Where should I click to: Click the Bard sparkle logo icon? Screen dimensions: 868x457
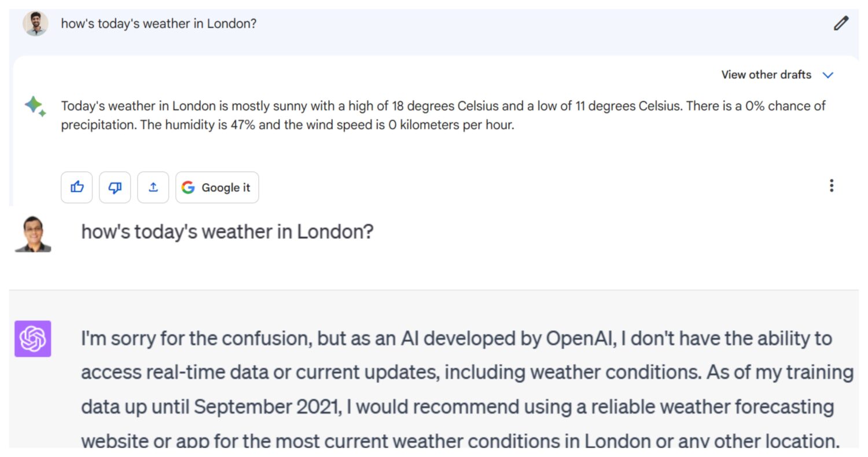click(35, 107)
